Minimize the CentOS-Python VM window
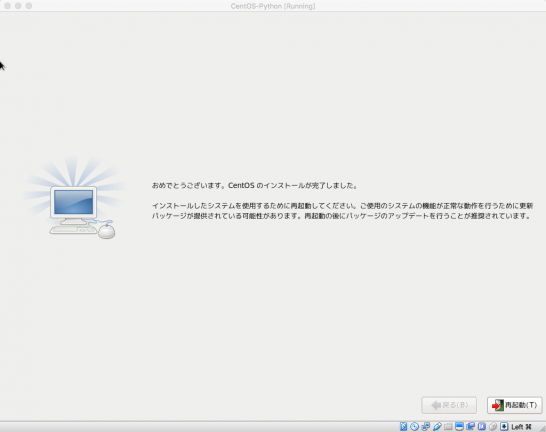This screenshot has height=432, width=546. (18, 6)
